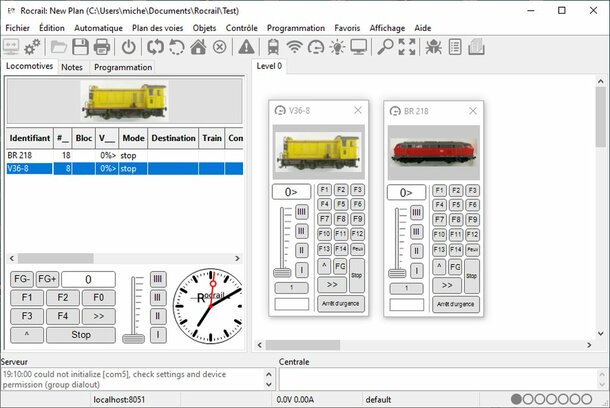Screen dimensions: 610x408
Task: Open throttle gauge icon in toolbar
Action: [316, 47]
